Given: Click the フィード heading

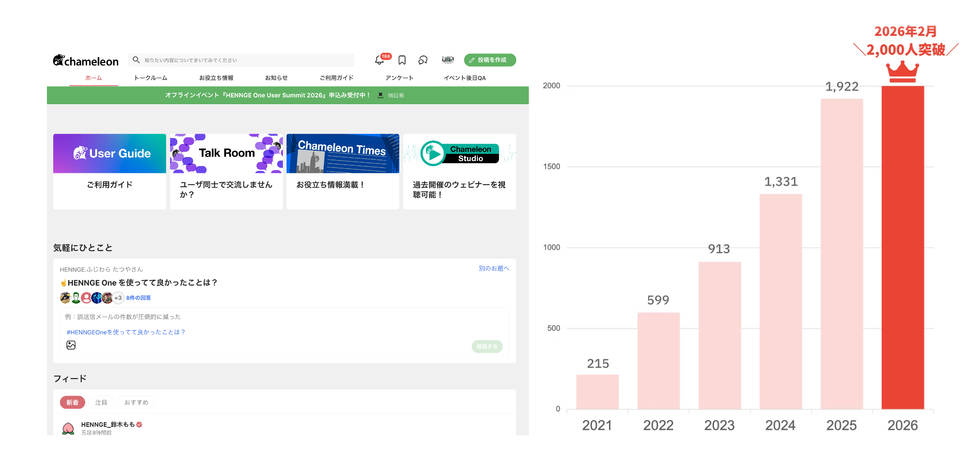Looking at the screenshot, I should click(70, 379).
